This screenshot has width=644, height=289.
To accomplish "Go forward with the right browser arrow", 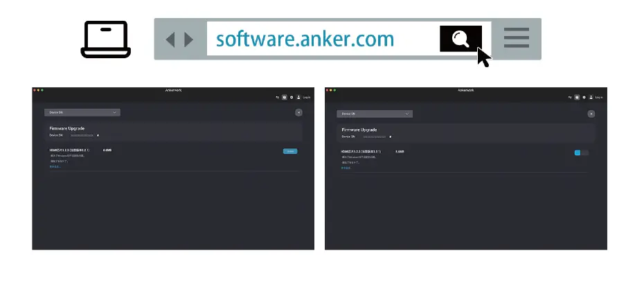I will (189, 40).
